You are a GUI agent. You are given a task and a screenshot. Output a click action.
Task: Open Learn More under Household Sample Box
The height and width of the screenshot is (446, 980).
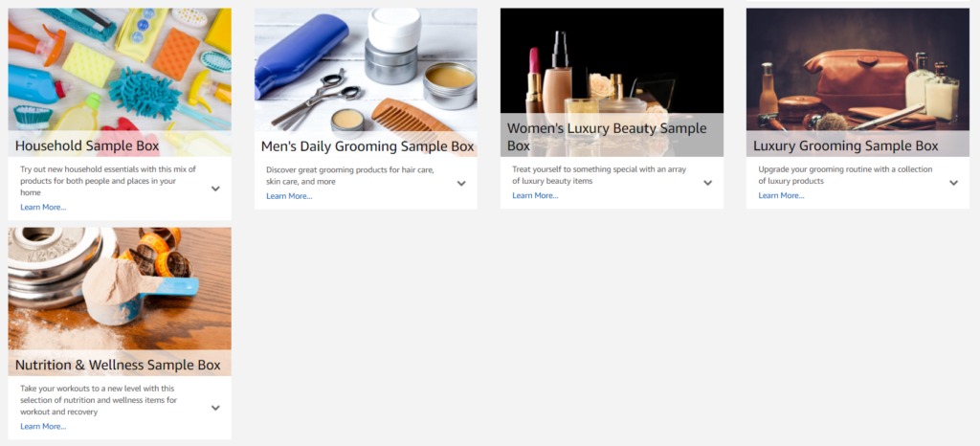43,208
